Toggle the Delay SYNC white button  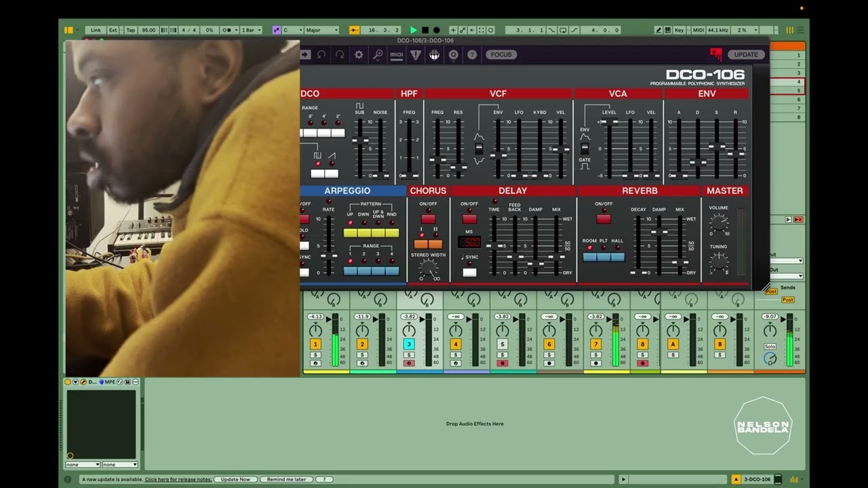coord(469,272)
